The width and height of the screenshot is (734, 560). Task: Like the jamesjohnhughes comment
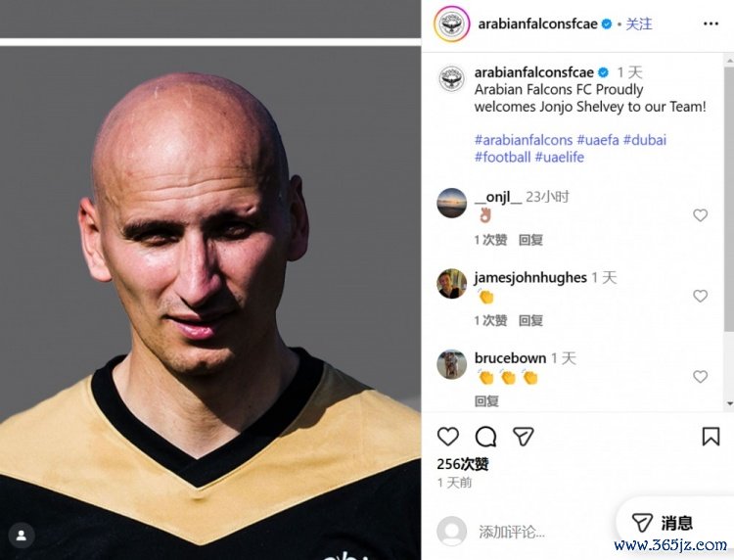[x=700, y=296]
